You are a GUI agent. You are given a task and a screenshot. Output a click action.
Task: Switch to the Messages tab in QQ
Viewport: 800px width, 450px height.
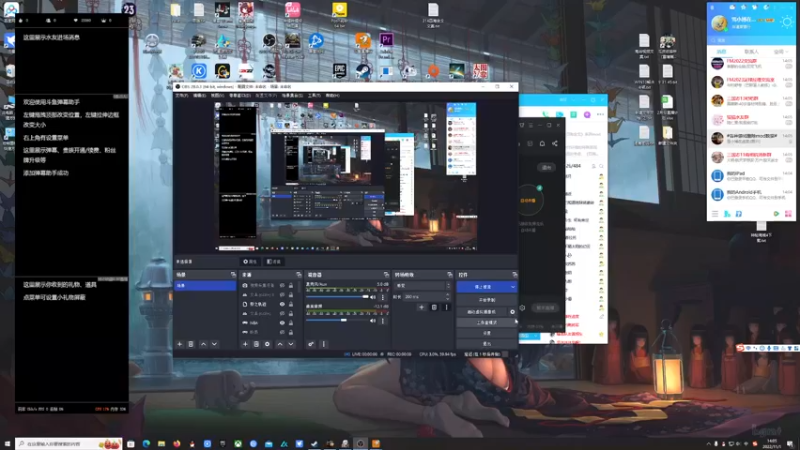(x=721, y=52)
